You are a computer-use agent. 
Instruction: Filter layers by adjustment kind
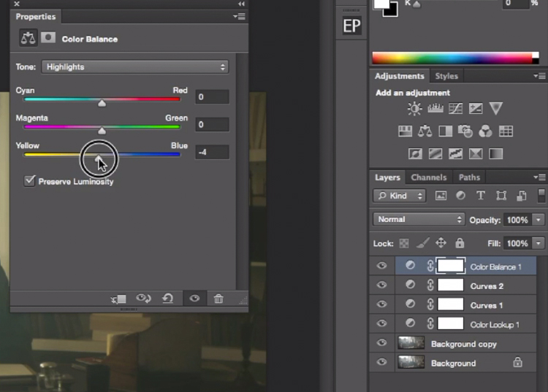click(460, 196)
